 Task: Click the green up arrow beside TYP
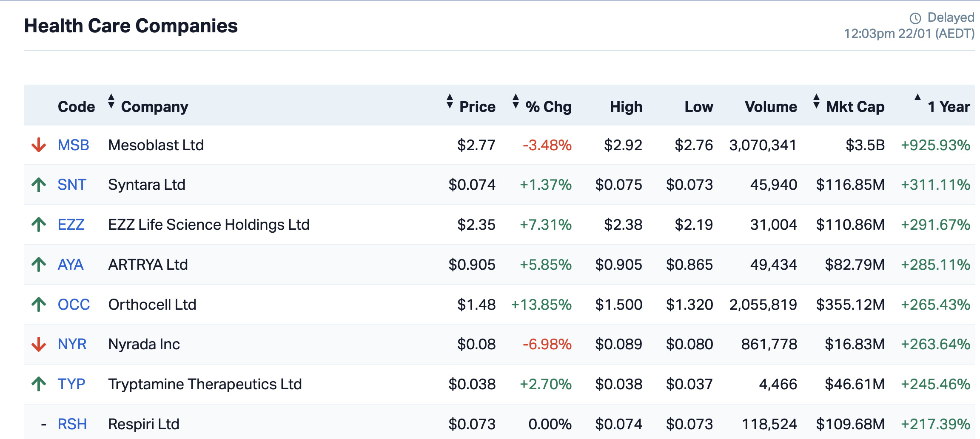[39, 384]
